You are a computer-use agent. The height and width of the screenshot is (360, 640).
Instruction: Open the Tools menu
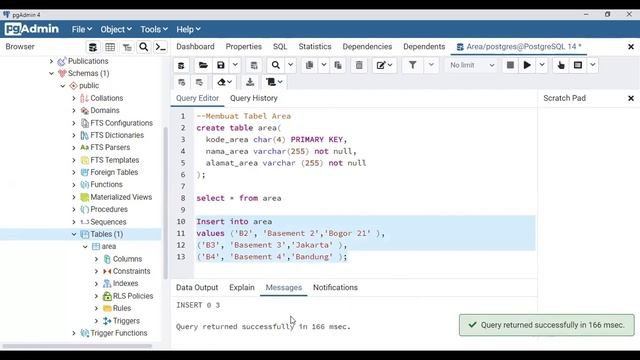pyautogui.click(x=154, y=29)
